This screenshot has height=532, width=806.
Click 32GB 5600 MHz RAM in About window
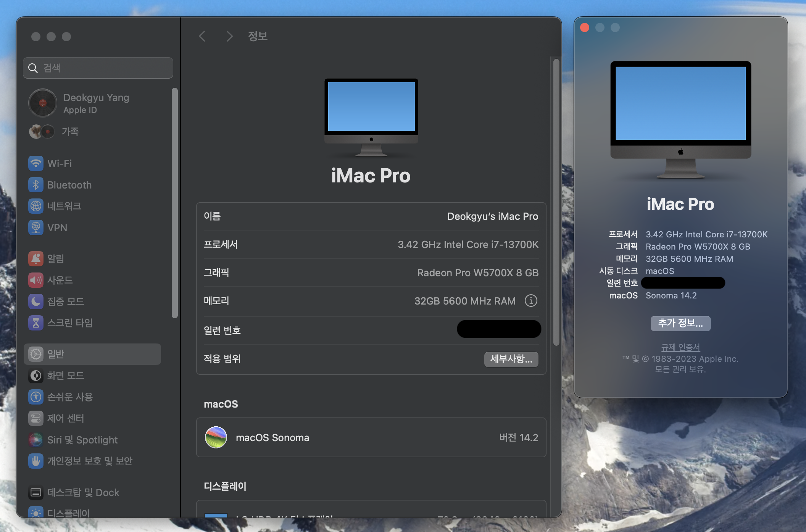689,259
